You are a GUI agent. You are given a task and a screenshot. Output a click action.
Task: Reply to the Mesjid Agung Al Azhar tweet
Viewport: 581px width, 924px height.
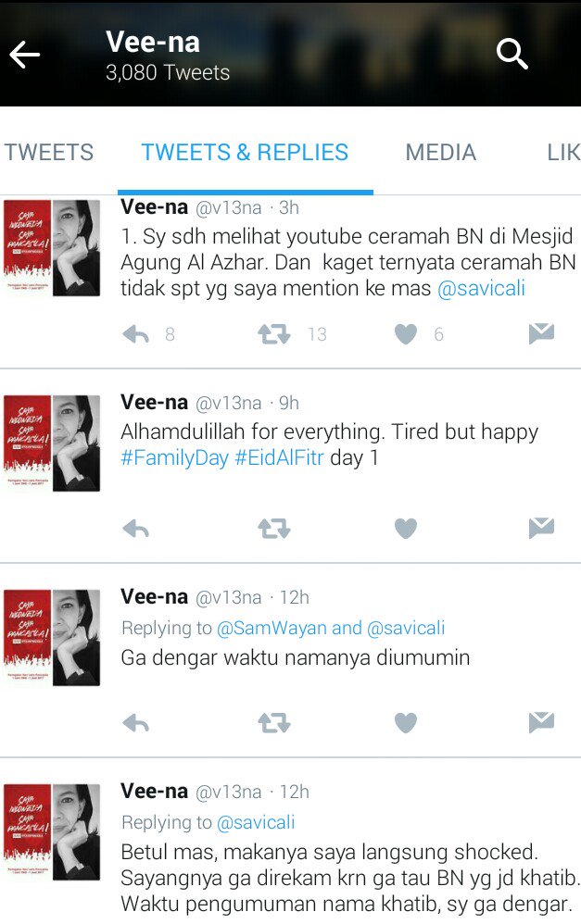(x=135, y=335)
